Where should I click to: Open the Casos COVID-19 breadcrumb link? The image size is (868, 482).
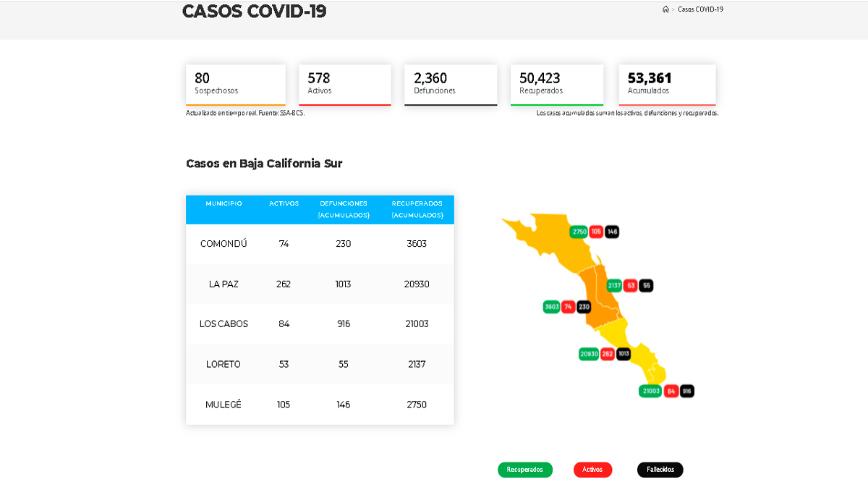(x=700, y=9)
